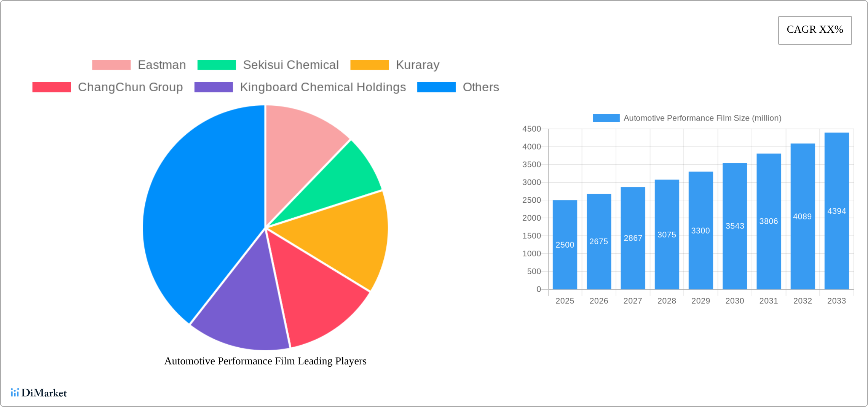Click the CAGR XX% box
Viewport: 868px width, 407px height.
[814, 30]
